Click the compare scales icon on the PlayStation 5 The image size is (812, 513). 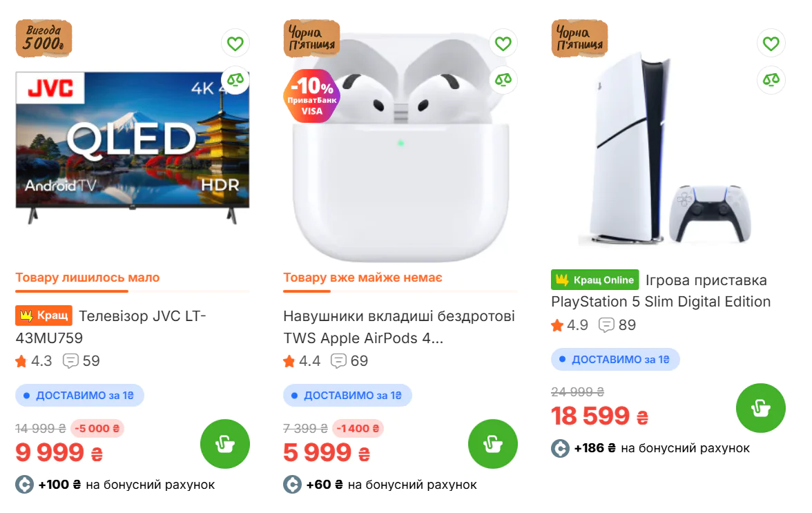(771, 80)
